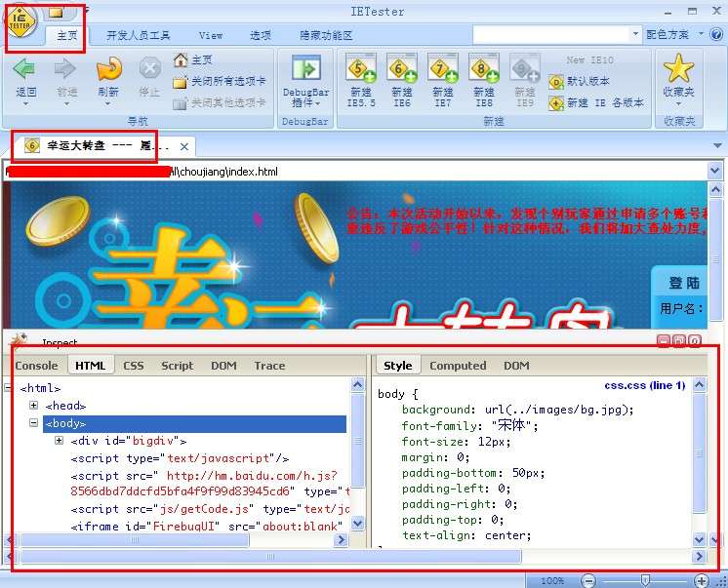This screenshot has height=588, width=728.
Task: Click 新建 IE 各版本 all versions icon
Action: (x=555, y=102)
